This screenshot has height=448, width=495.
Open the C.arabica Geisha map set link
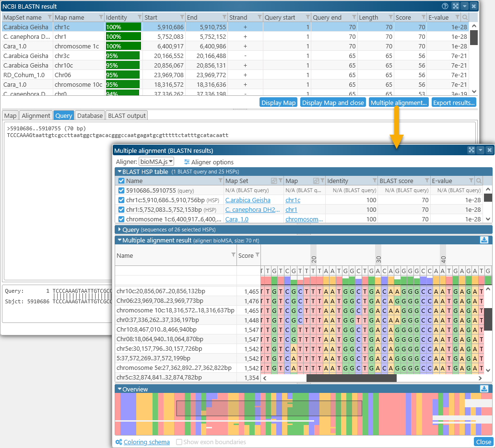(x=247, y=200)
